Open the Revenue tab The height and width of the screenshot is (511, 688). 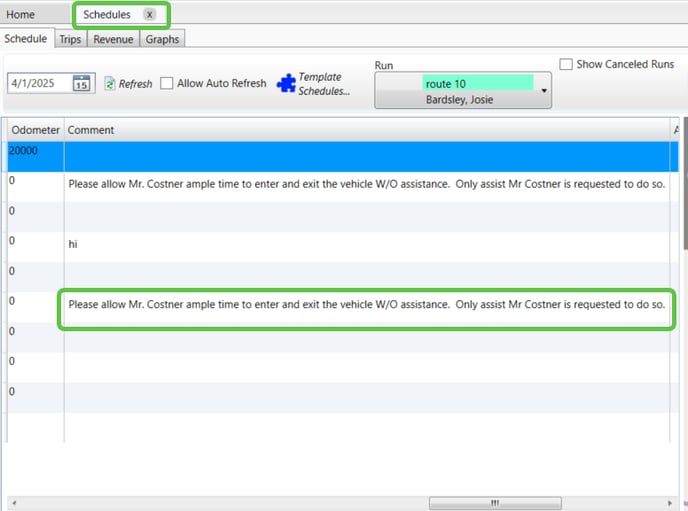[x=113, y=39]
